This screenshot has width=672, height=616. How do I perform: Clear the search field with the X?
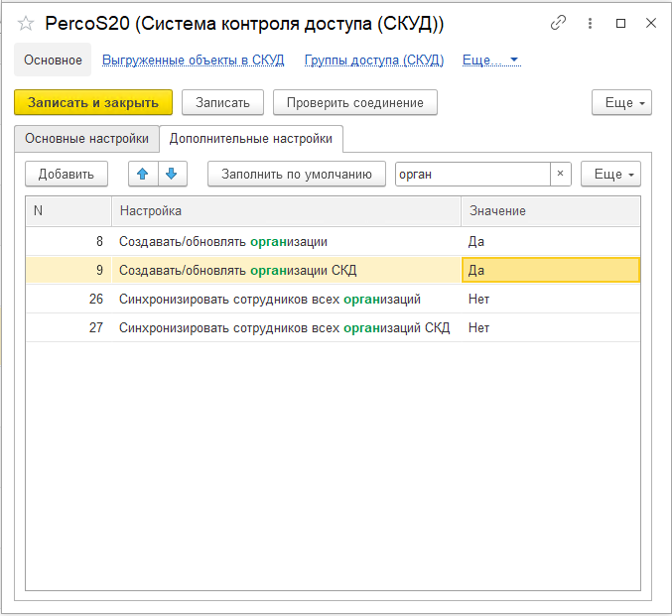[560, 174]
